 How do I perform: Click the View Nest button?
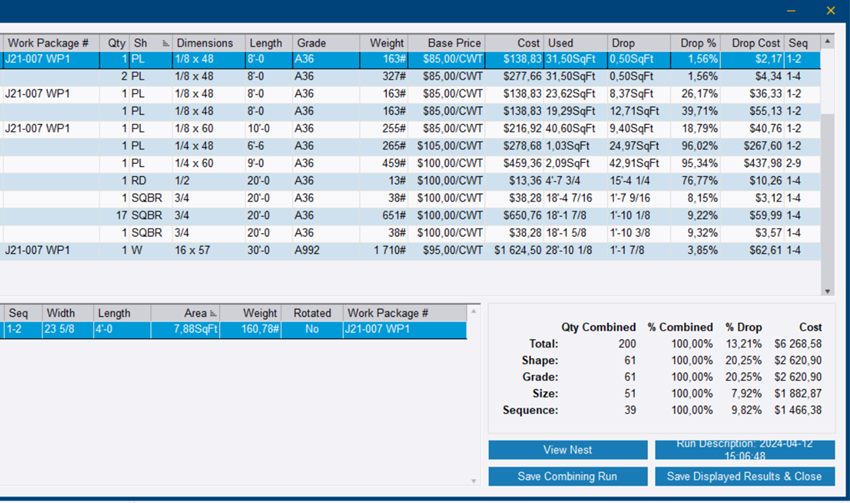click(567, 450)
